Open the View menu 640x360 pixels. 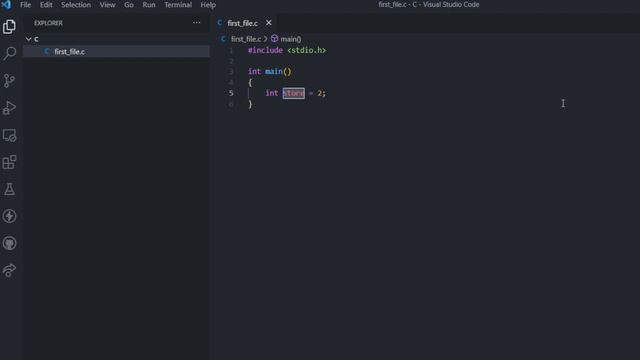click(108, 5)
